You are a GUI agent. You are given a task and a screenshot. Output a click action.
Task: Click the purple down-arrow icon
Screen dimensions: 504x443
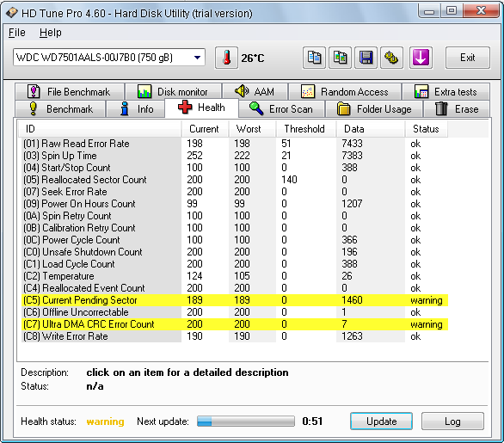click(421, 58)
